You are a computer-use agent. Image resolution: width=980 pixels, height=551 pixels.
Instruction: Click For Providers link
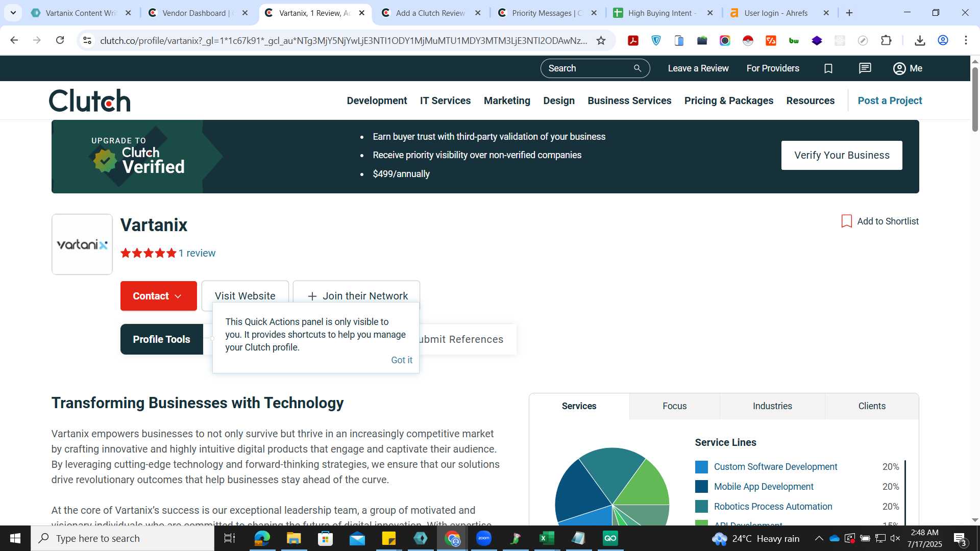tap(773, 68)
